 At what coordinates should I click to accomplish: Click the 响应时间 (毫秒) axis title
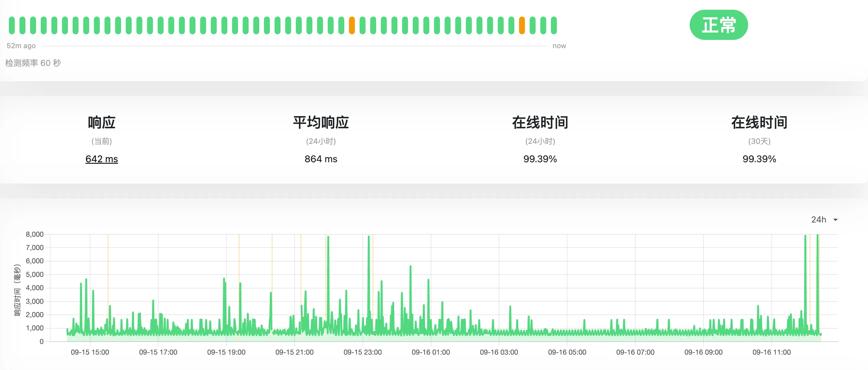pyautogui.click(x=17, y=290)
